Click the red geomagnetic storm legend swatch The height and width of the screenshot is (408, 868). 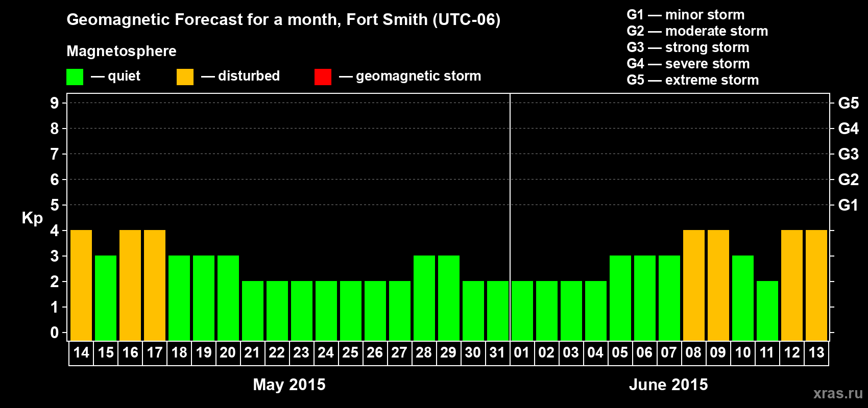(323, 77)
